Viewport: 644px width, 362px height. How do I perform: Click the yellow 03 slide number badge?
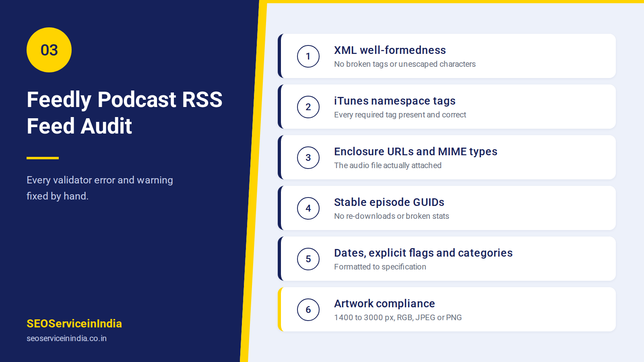point(49,50)
